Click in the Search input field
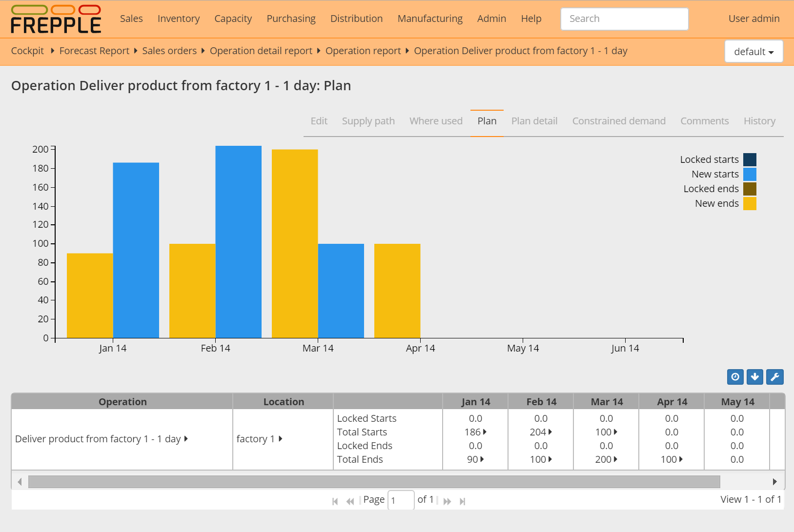Viewport: 794px width, 532px height. (x=624, y=19)
